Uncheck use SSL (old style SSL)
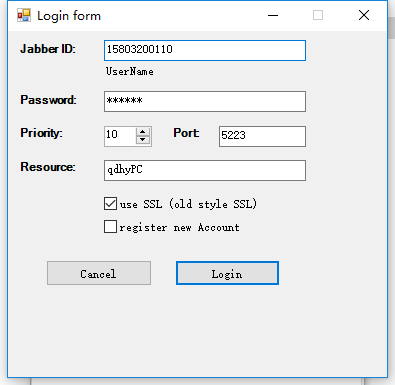The height and width of the screenshot is (385, 395). (x=110, y=203)
